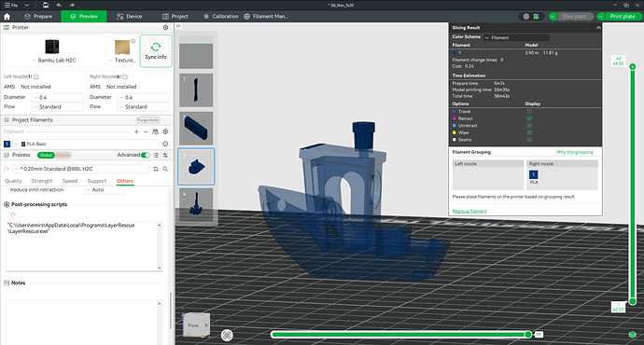Click the vertical layer slider top handle
644x345 pixels.
(633, 66)
